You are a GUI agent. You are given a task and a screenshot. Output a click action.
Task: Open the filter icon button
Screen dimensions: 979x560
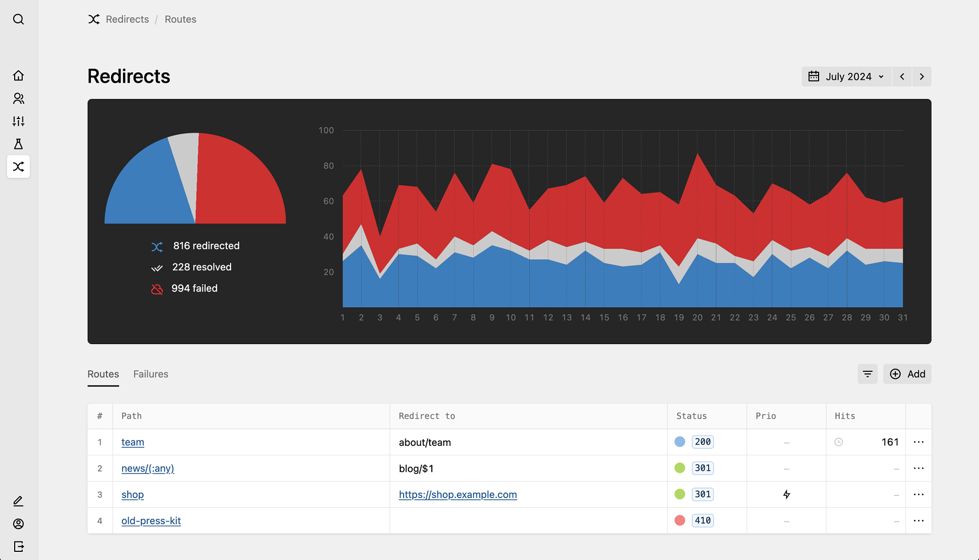(868, 374)
